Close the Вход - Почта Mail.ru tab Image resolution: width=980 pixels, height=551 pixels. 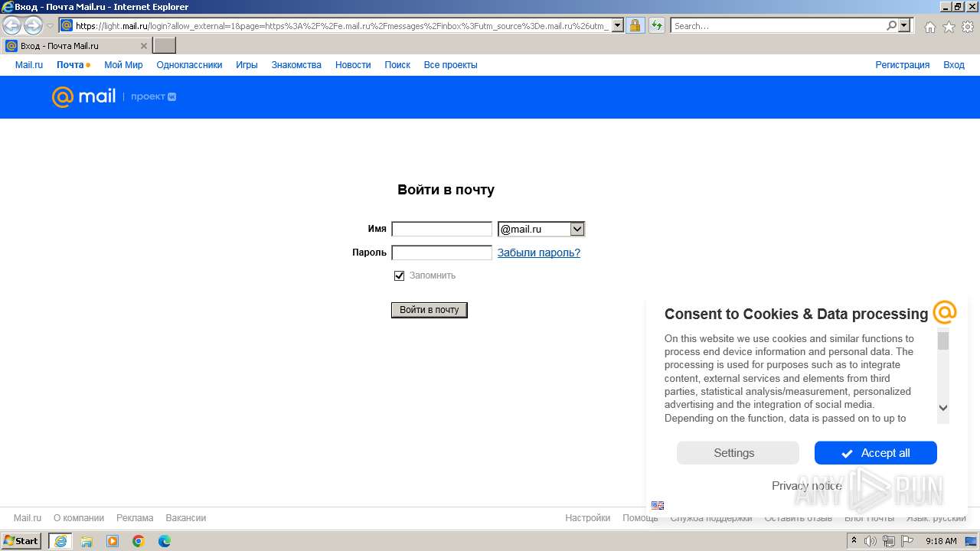coord(143,46)
